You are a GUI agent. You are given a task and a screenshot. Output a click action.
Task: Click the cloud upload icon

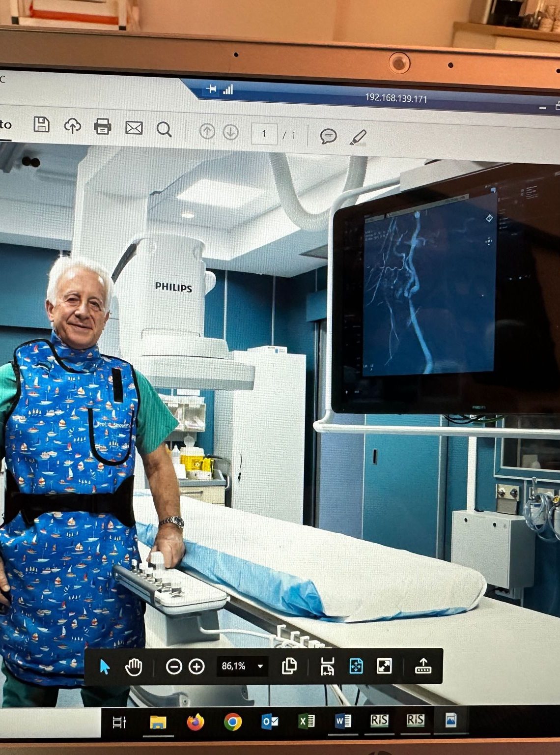point(72,126)
